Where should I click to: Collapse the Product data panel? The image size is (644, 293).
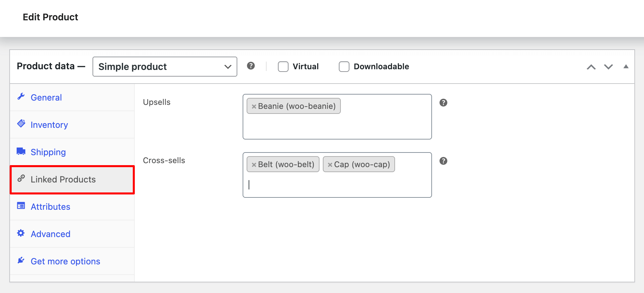click(x=626, y=67)
